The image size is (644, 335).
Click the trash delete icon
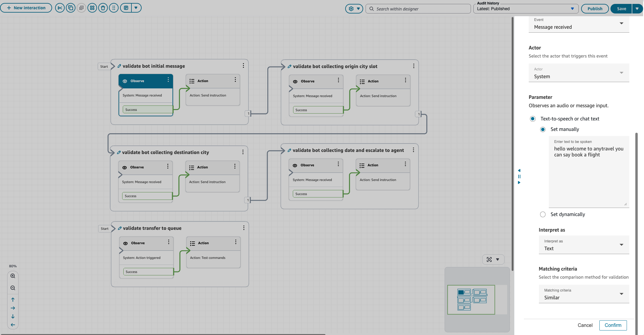tap(103, 8)
